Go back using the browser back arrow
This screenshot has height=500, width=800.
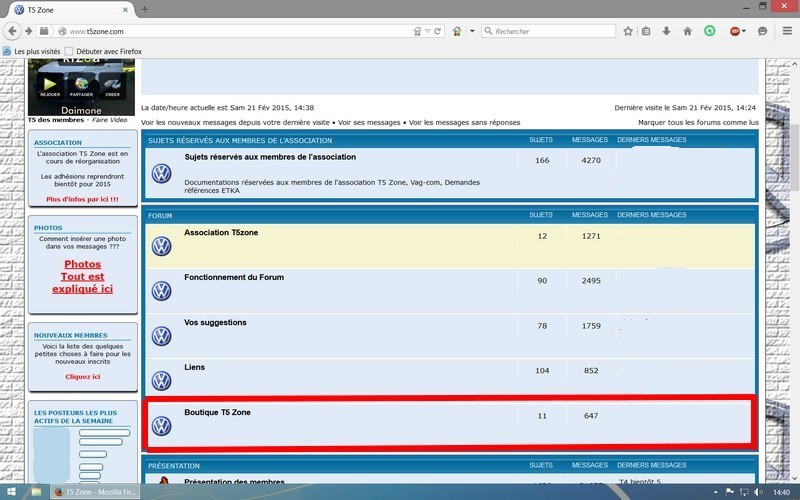12,31
